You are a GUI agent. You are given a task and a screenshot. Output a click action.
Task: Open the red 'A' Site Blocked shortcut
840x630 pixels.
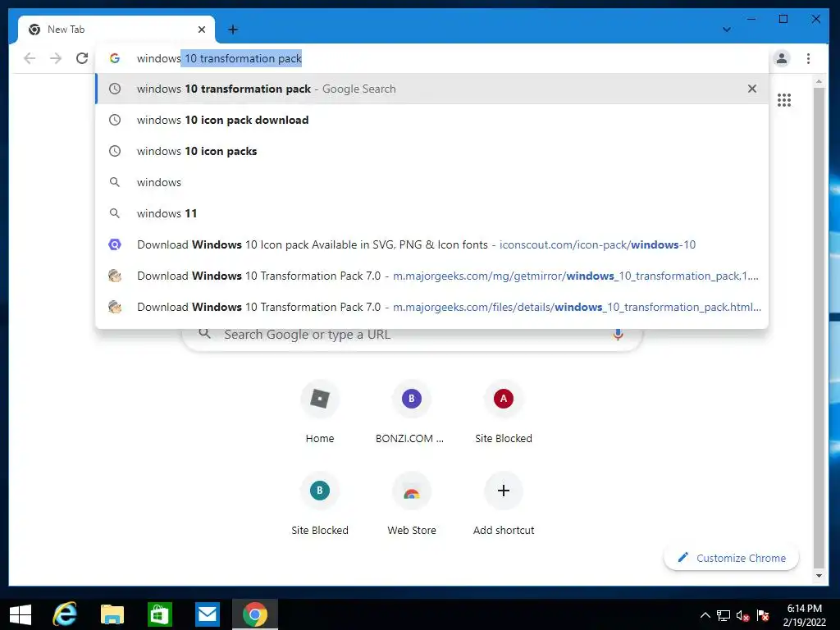504,413
